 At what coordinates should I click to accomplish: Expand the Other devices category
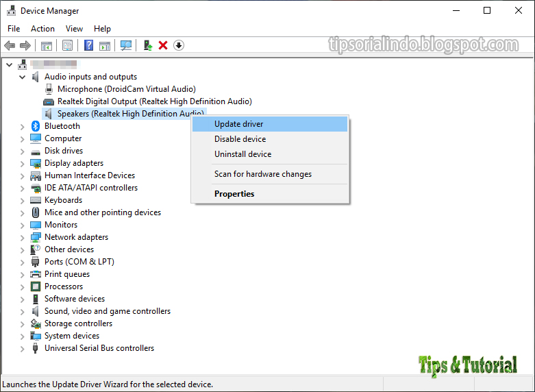23,250
